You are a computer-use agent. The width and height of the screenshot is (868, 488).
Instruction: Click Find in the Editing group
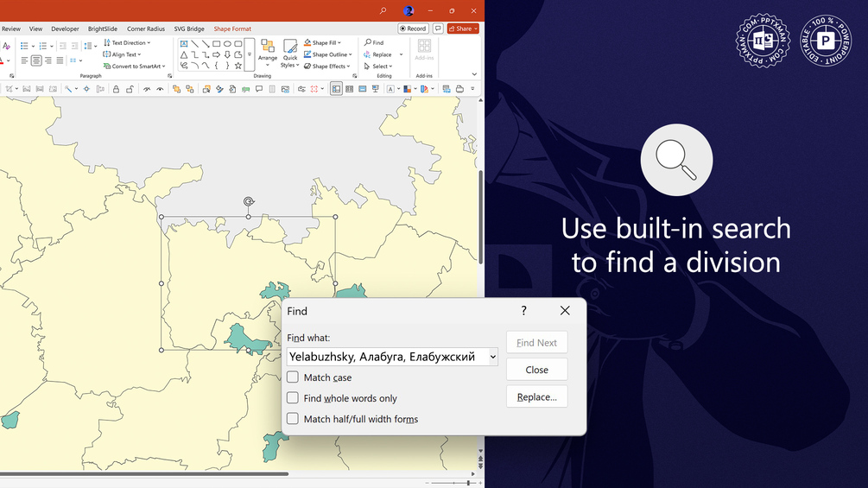(x=374, y=42)
